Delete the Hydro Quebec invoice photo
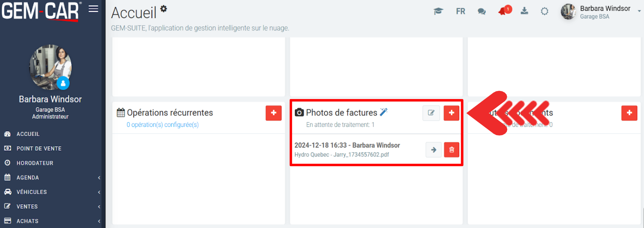 coord(451,150)
